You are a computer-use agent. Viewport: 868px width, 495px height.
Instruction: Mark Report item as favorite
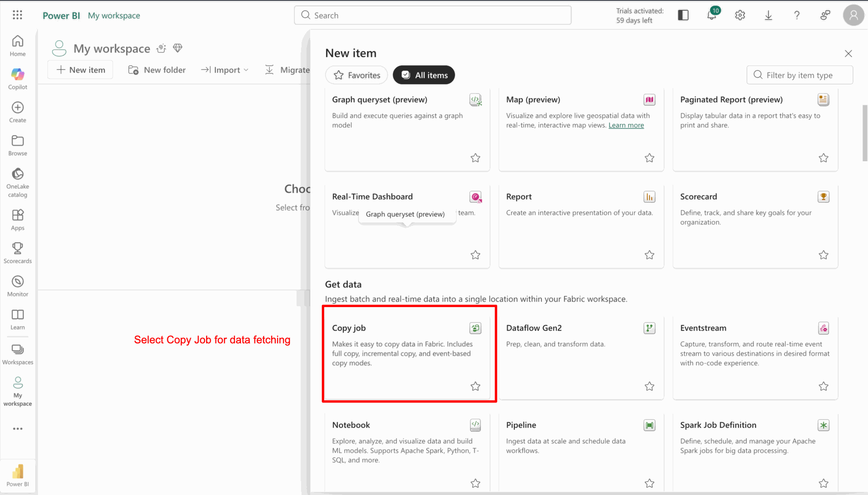click(649, 255)
